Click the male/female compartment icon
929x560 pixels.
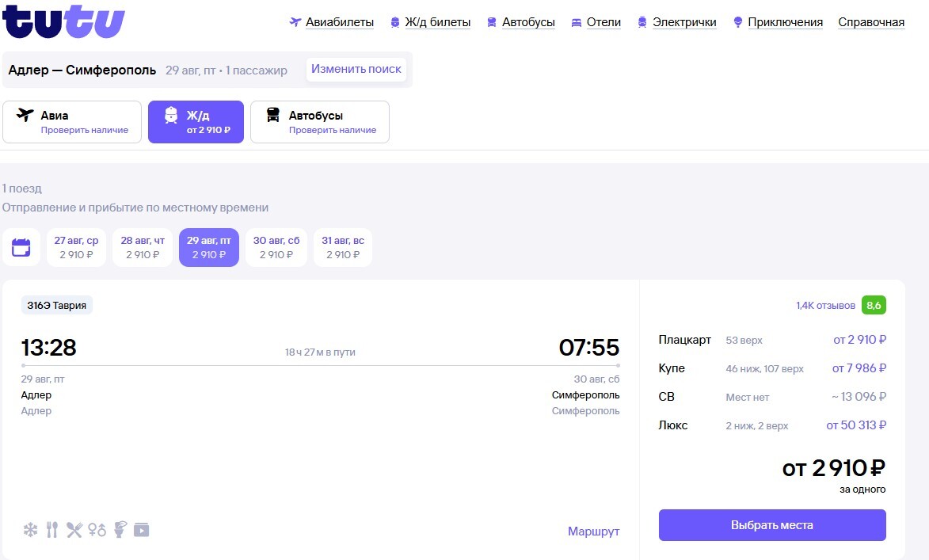click(x=97, y=530)
